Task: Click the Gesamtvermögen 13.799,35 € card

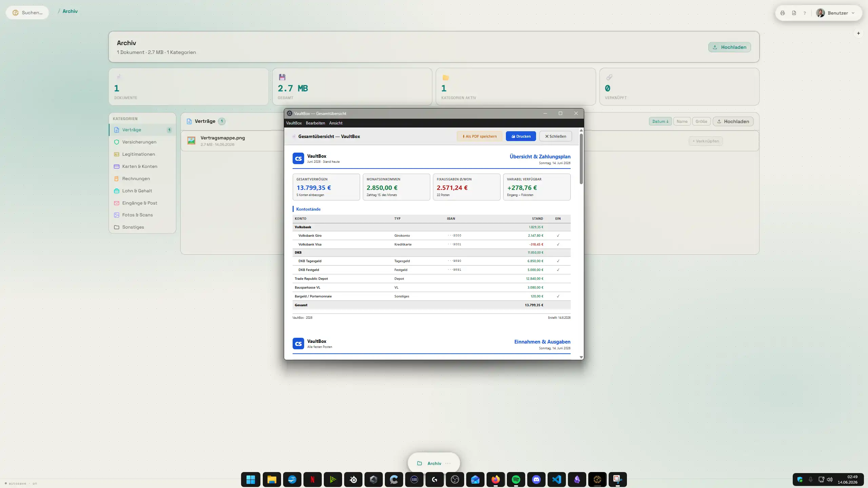Action: [x=326, y=187]
